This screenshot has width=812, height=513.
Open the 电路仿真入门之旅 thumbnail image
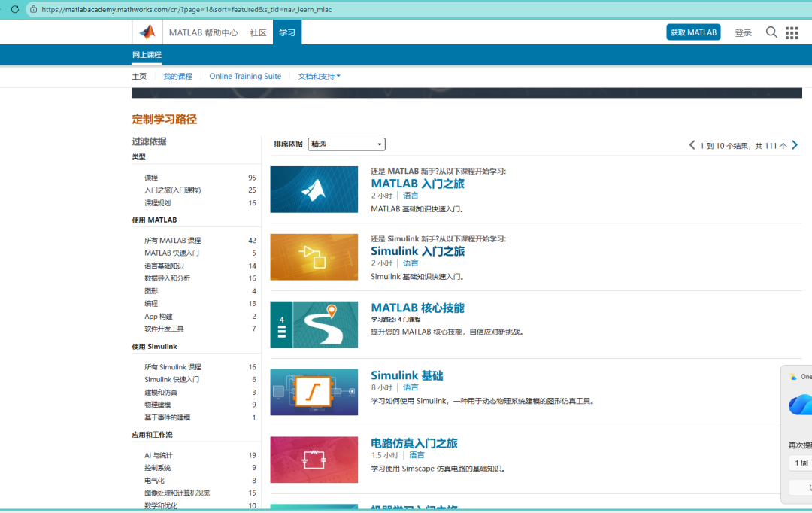(314, 460)
